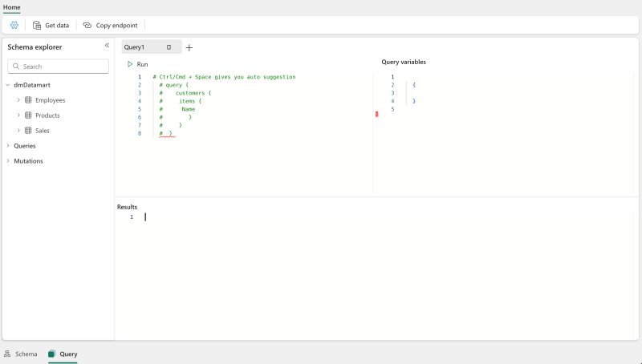Viewport: 642px width, 364px height.
Task: Click the squiggly-underlined code on line 8
Action: tap(167, 134)
